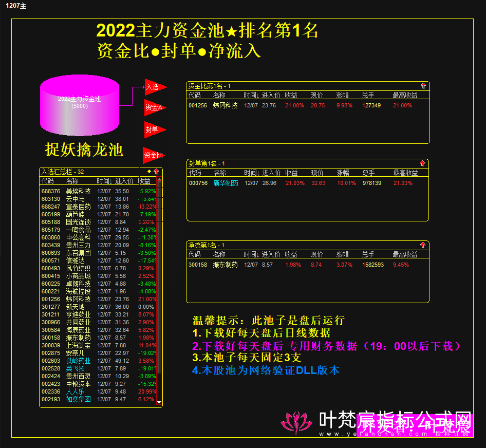Select row 600415 小商品城 in list
Viewport: 486px width, 448px height.
pyautogui.click(x=99, y=276)
